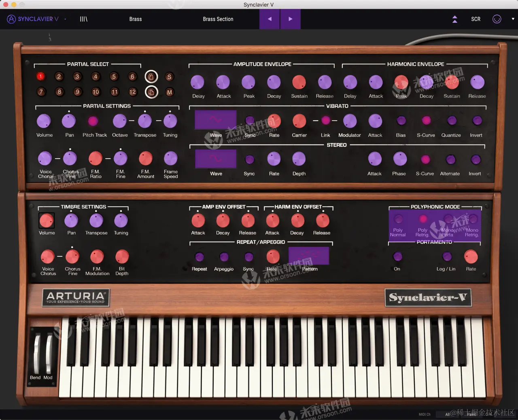
Task: Click the Timbre Settings Volume knob
Action: (x=47, y=221)
